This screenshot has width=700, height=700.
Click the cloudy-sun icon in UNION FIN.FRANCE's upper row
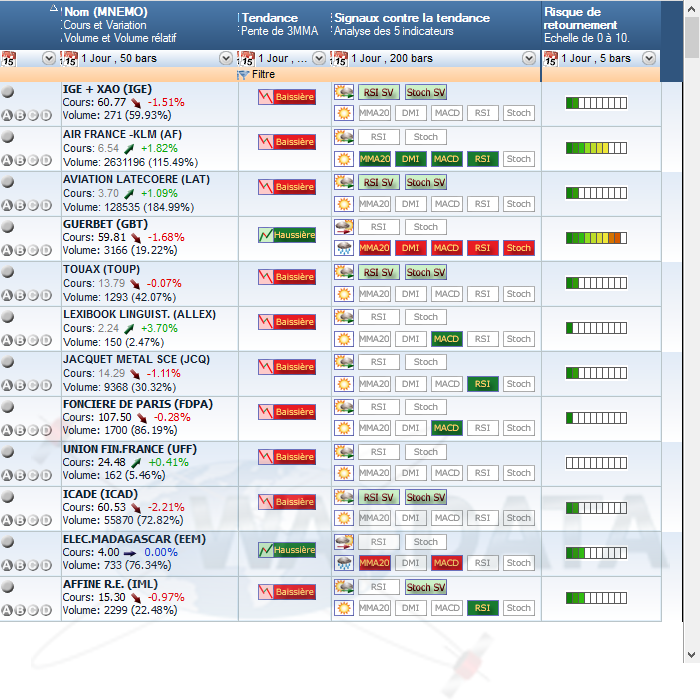tap(344, 451)
